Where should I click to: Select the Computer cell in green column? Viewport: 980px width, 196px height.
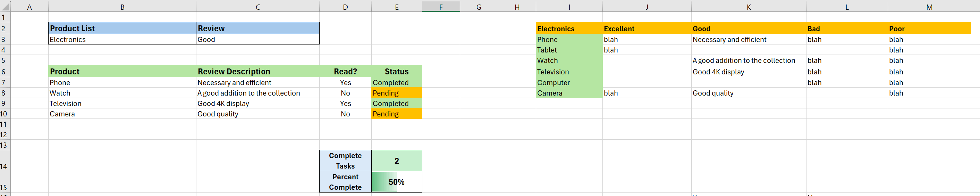569,82
